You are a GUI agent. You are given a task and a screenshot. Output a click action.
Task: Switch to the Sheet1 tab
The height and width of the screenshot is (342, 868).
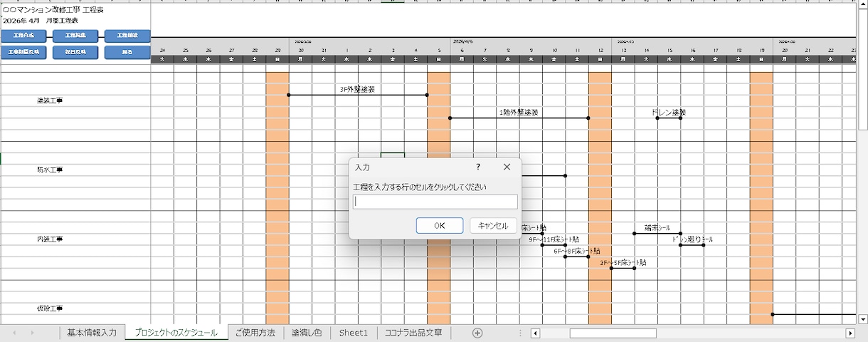(354, 333)
